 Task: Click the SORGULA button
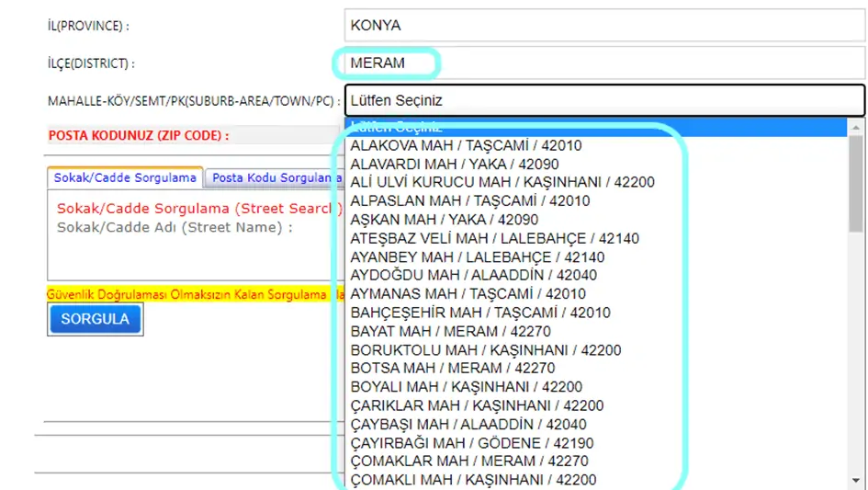point(96,319)
